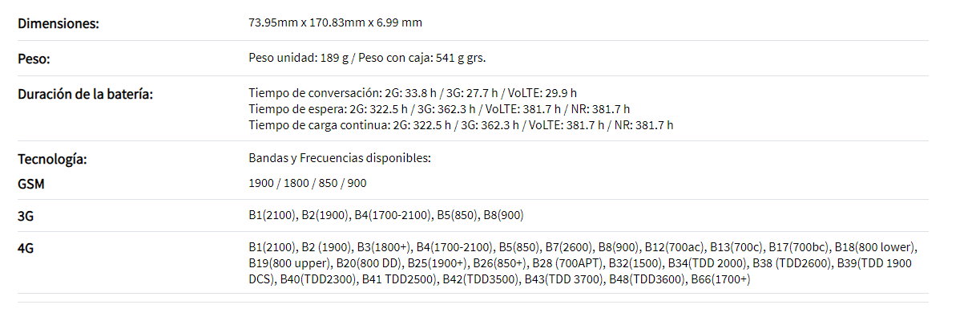The height and width of the screenshot is (317, 980).
Task: Click the Tiempo de conversación line
Action: point(413,93)
